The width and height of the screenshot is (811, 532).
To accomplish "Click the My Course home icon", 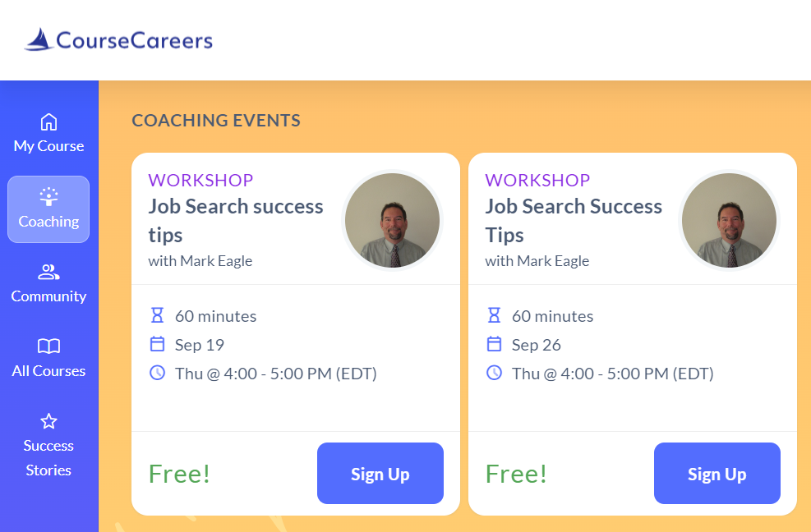I will 48,122.
